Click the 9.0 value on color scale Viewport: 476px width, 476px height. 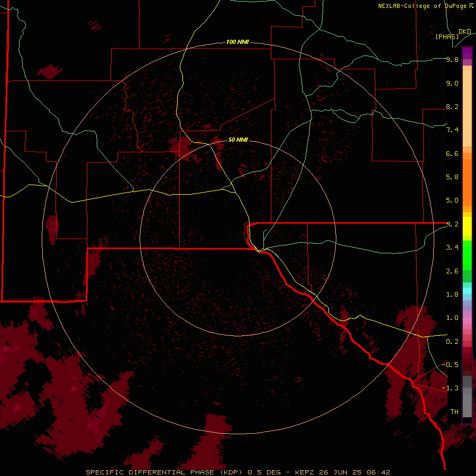452,83
